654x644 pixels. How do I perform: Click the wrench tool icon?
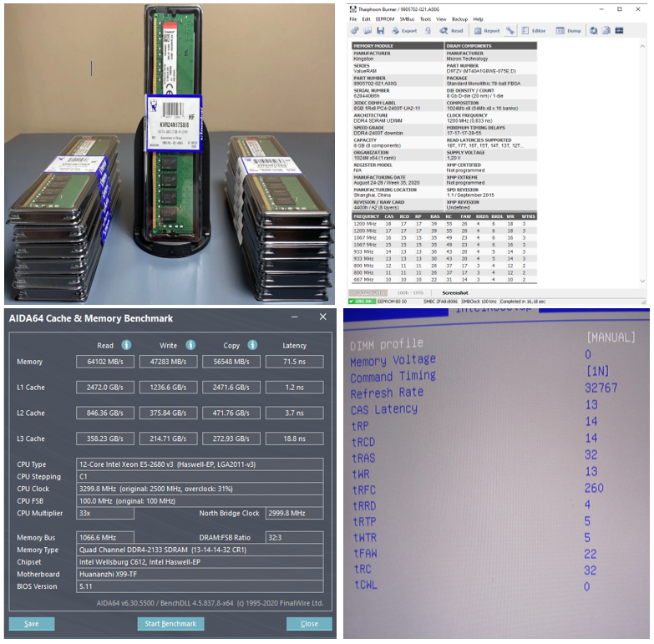(510, 30)
